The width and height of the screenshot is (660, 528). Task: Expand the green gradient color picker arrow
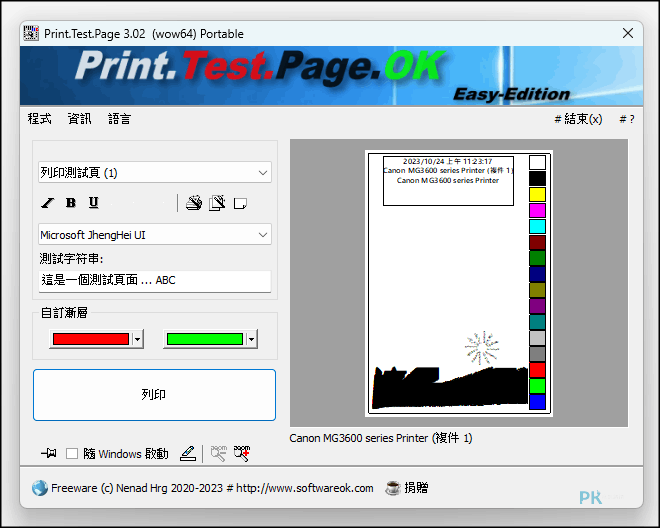[x=251, y=339]
